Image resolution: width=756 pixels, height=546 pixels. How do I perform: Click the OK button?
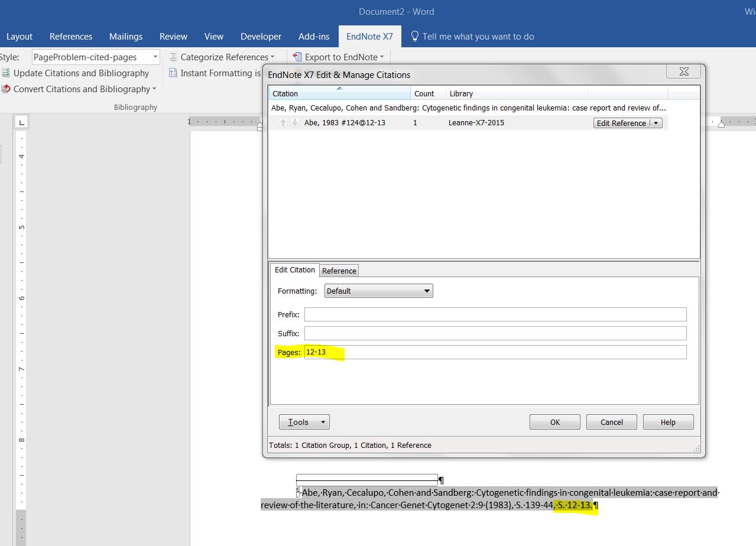(555, 422)
